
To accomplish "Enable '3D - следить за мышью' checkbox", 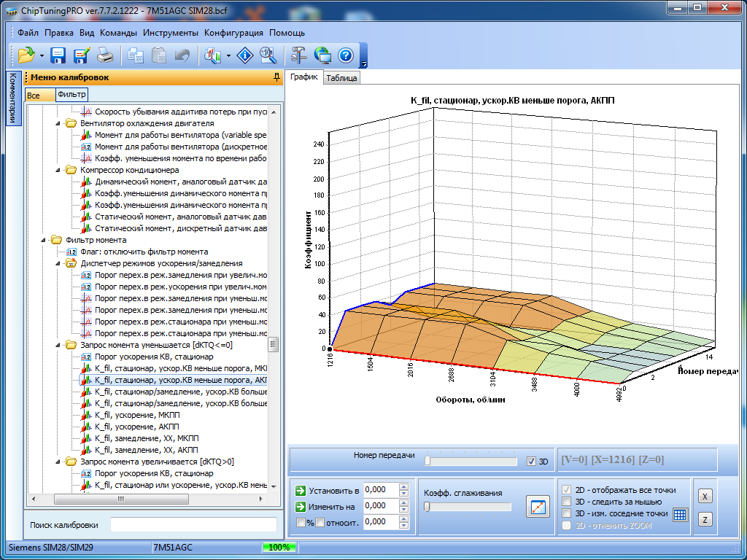I will [567, 502].
